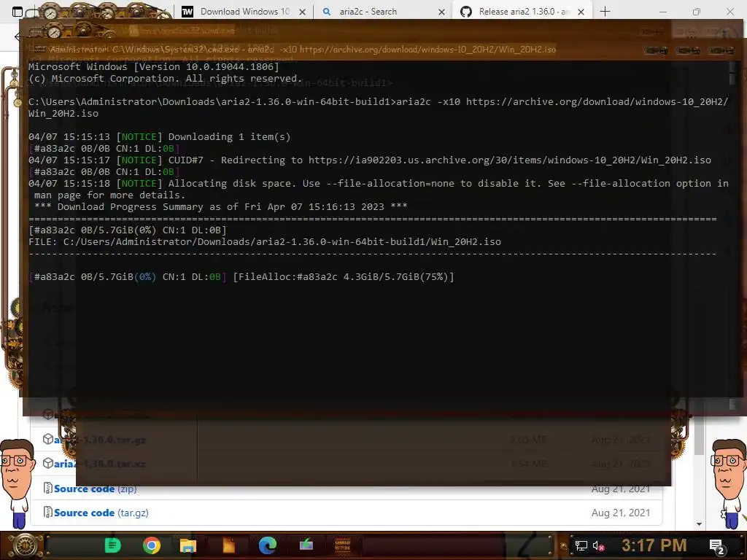Switch to Microsoft Edge in taskbar
Image resolution: width=747 pixels, height=560 pixels.
268,545
